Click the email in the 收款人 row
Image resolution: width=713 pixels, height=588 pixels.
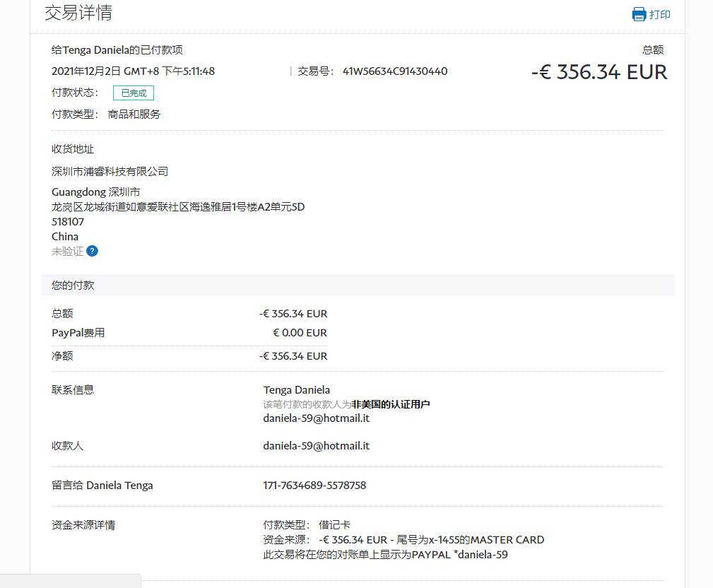point(316,446)
